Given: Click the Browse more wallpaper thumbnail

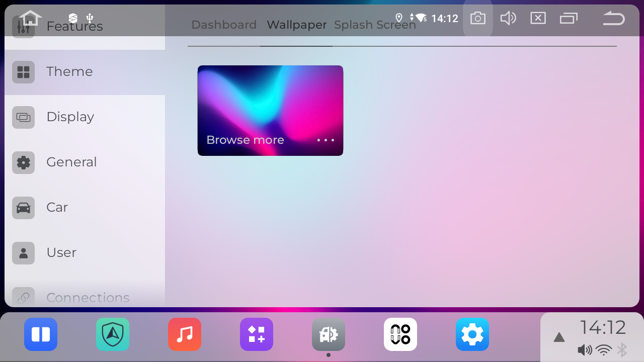Looking at the screenshot, I should coord(270,111).
